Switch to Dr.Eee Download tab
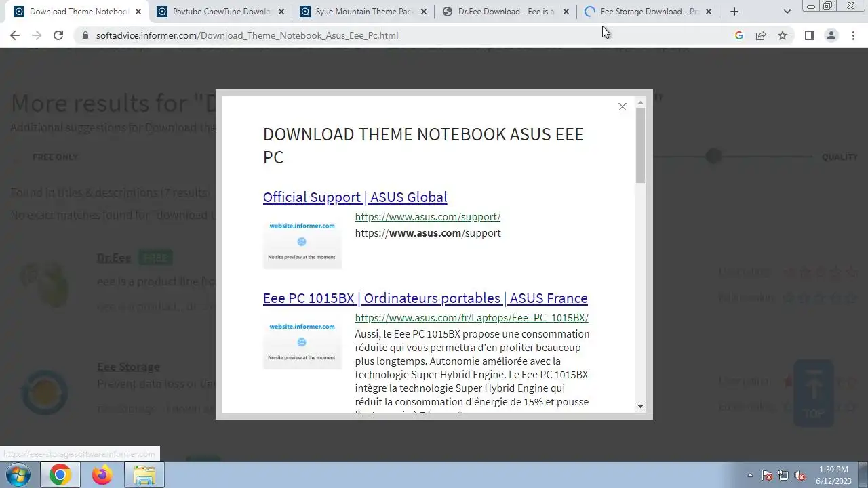Viewport: 868px width, 488px height. pos(506,12)
